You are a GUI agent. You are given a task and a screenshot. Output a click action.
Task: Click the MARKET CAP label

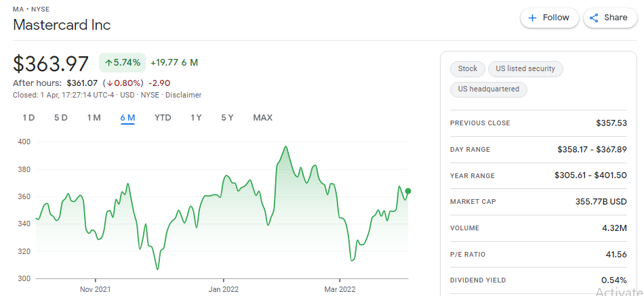473,202
